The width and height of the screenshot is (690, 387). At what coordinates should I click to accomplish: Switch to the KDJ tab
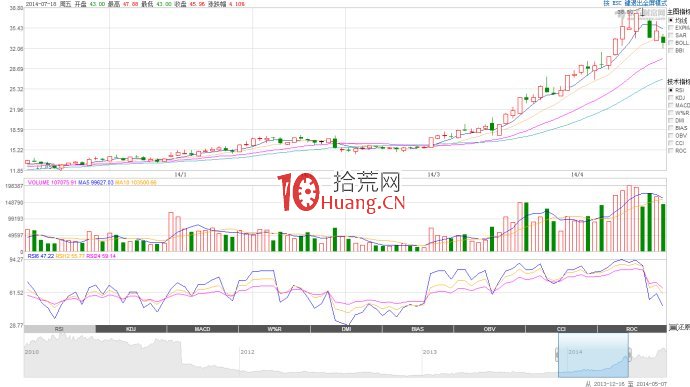coord(131,329)
